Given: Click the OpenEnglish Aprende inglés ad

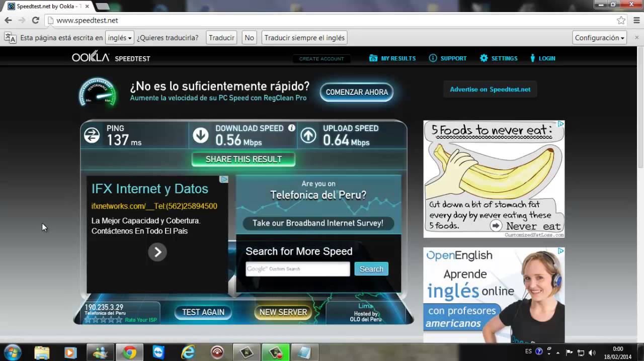Looking at the screenshot, I should [x=494, y=295].
